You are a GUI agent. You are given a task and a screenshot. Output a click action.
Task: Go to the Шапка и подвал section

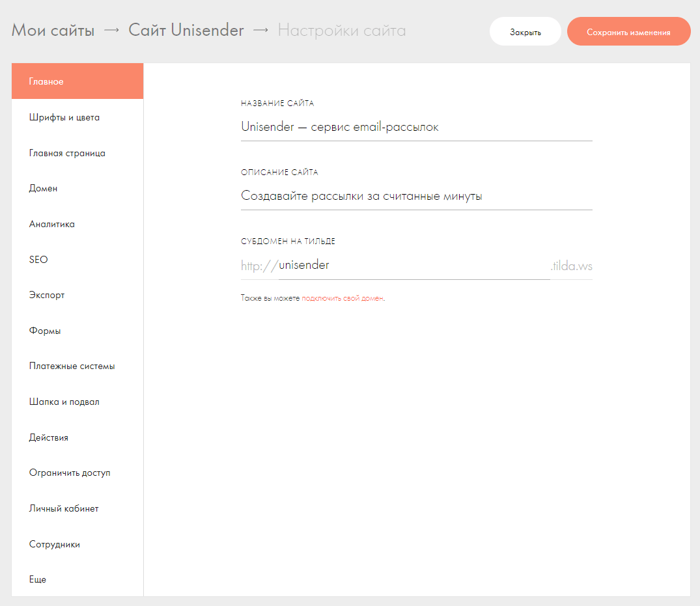pos(77,402)
